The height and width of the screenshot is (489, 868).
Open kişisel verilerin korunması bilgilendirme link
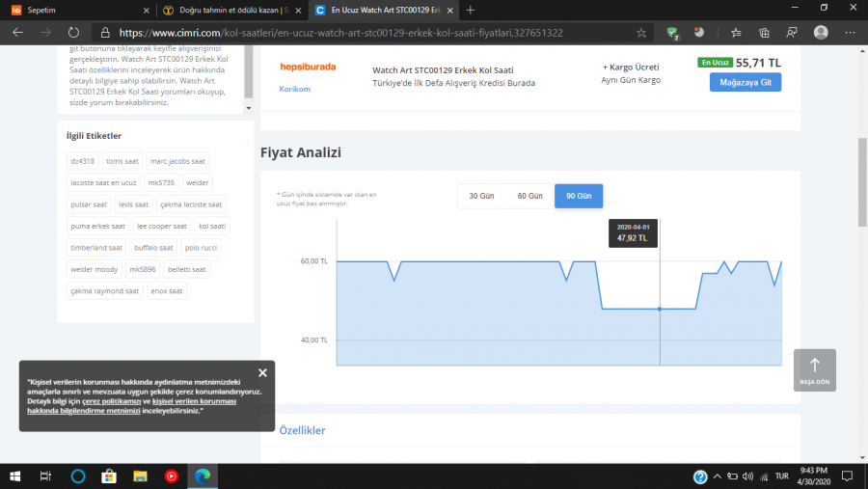(x=132, y=406)
